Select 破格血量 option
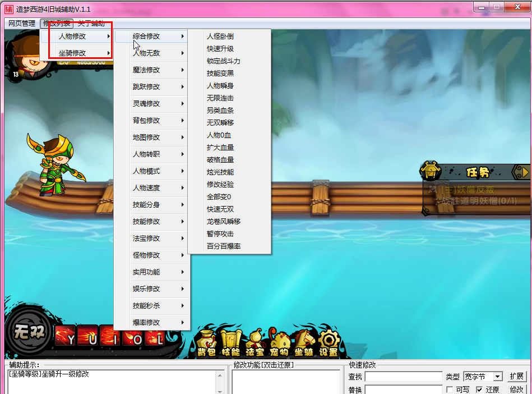 coord(230,159)
